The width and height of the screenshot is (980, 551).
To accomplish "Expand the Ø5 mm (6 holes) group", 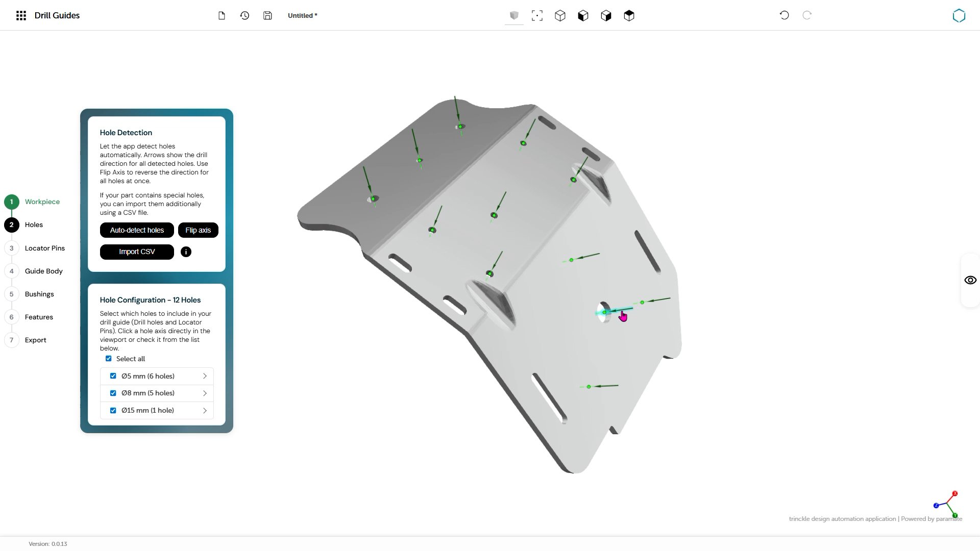I will point(205,376).
